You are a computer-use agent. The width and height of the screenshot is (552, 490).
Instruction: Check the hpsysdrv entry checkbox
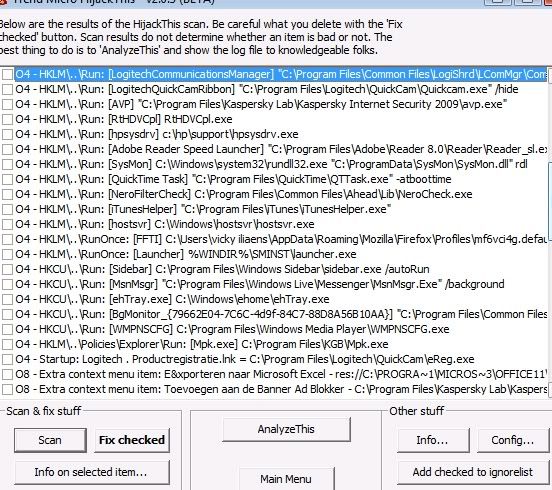pyautogui.click(x=7, y=134)
